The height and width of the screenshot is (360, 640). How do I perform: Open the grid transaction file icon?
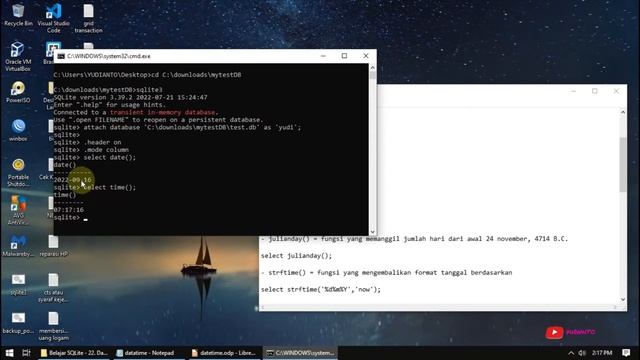tap(88, 18)
